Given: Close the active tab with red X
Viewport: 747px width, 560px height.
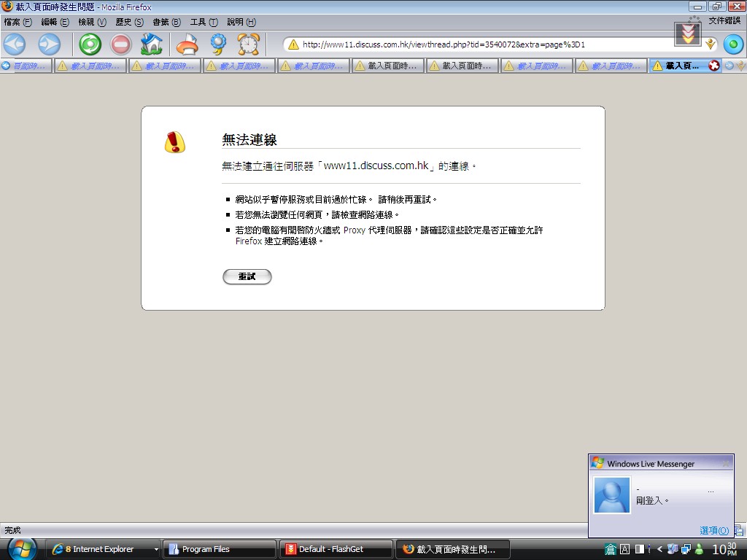Looking at the screenshot, I should [714, 66].
